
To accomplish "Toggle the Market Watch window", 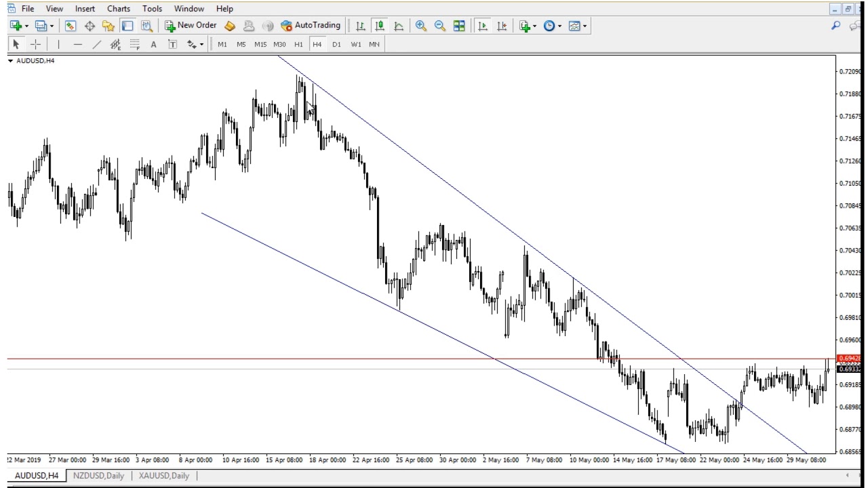I will coord(71,26).
